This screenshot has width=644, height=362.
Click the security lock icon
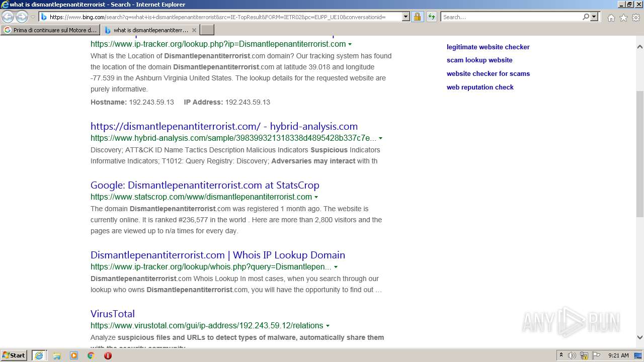point(417,17)
